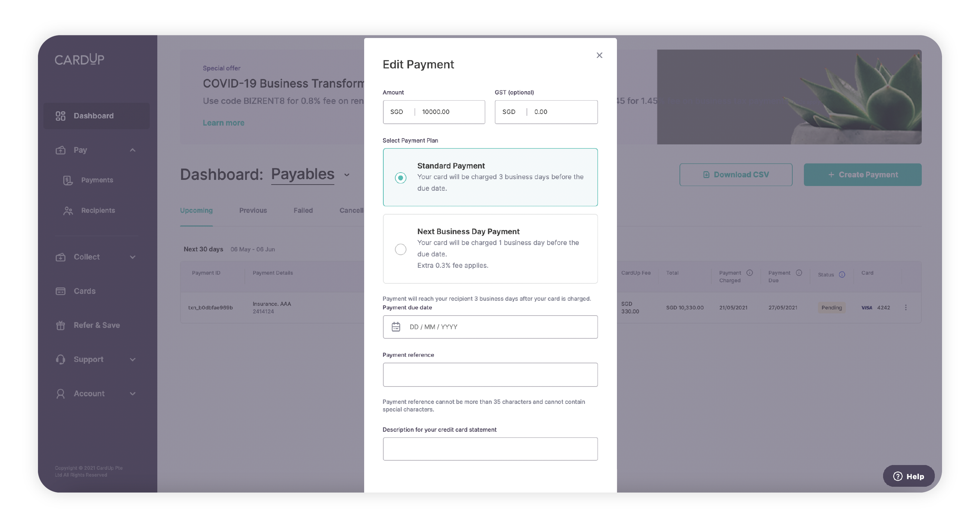Expand the Account sidebar menu
The width and height of the screenshot is (980, 528).
pos(132,394)
